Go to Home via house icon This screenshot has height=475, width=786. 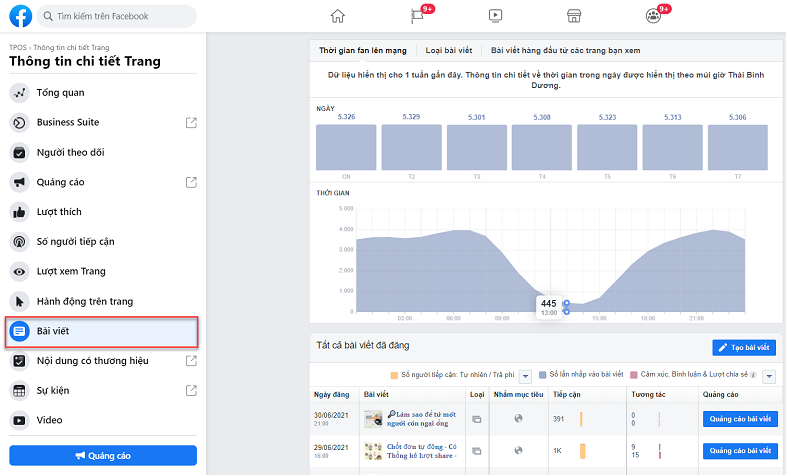point(338,15)
